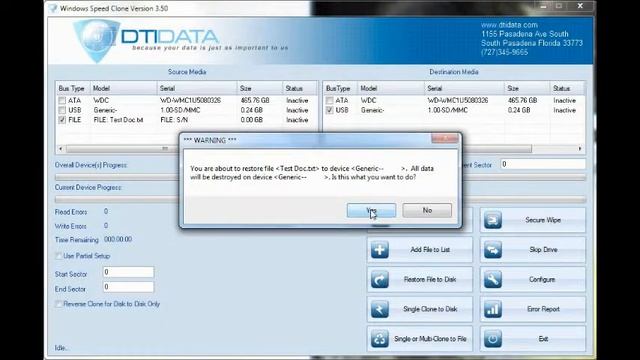Sort source list by Bus Type header
The image size is (640, 360).
[72, 89]
